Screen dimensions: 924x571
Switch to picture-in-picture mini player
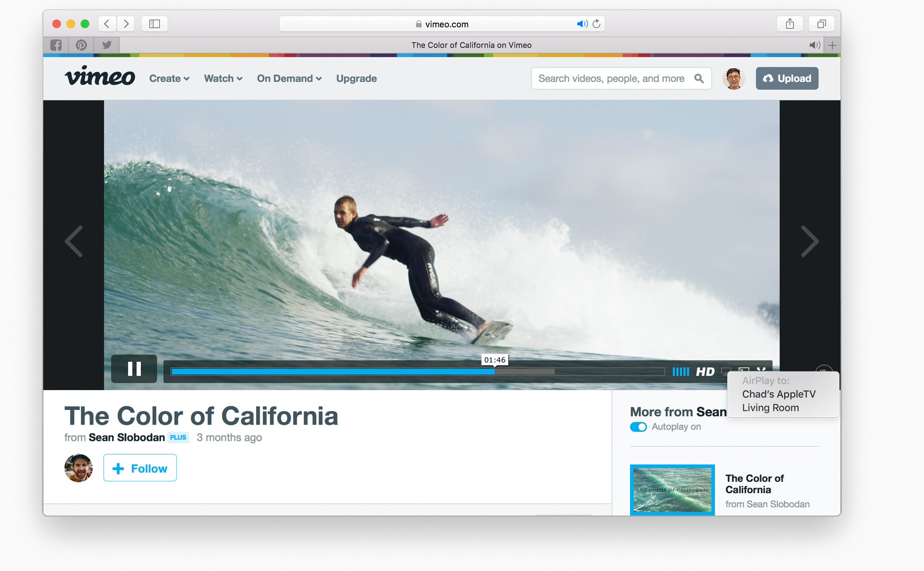click(x=744, y=370)
